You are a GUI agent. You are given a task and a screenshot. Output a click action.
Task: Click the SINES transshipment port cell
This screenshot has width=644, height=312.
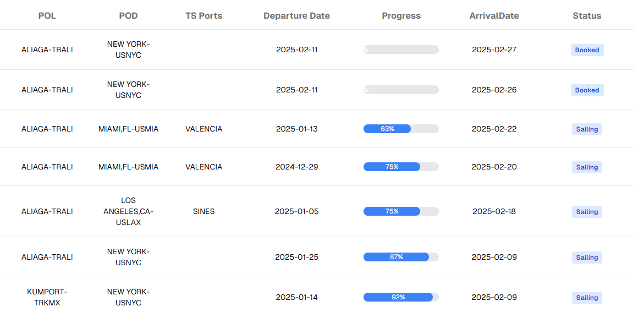[204, 211]
